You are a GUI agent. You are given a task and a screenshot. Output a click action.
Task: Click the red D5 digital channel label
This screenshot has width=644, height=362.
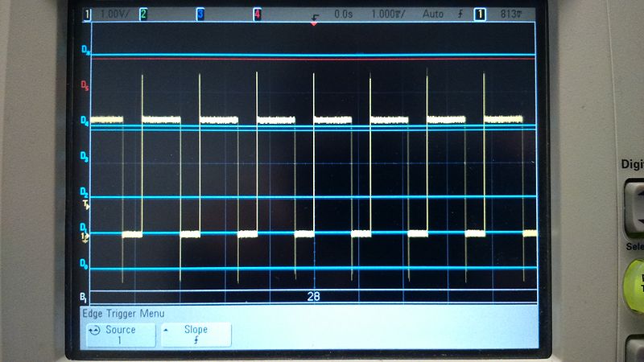[x=85, y=84]
